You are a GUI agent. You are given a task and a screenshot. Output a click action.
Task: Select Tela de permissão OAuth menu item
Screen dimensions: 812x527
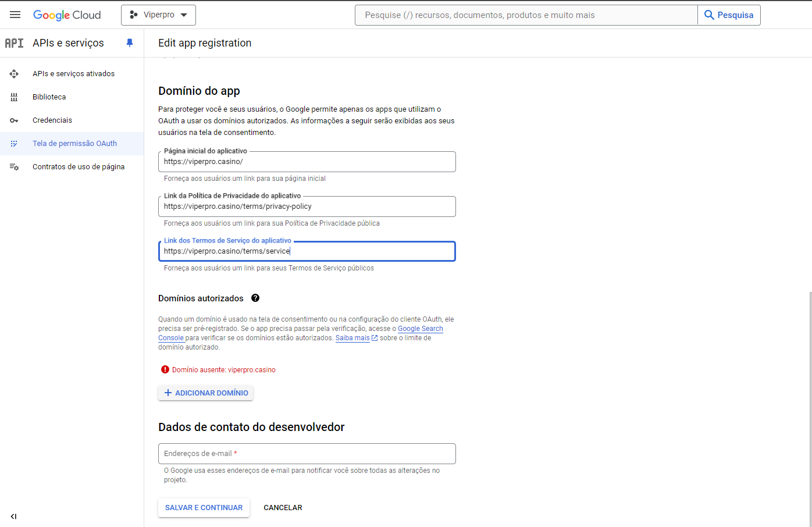[74, 144]
